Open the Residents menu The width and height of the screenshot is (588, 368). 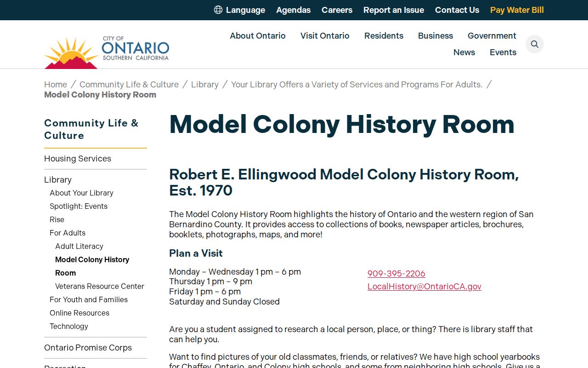click(x=384, y=35)
